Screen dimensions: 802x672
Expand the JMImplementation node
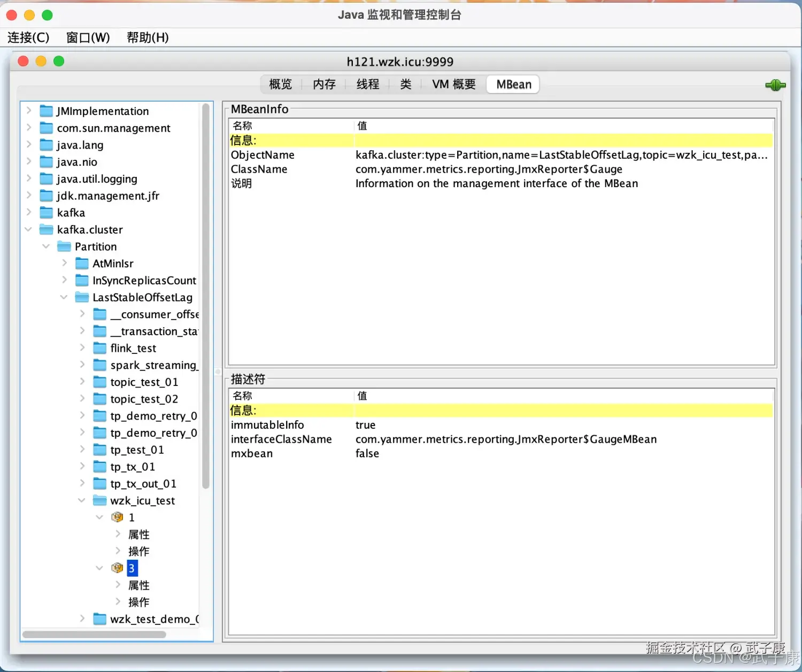tap(29, 111)
